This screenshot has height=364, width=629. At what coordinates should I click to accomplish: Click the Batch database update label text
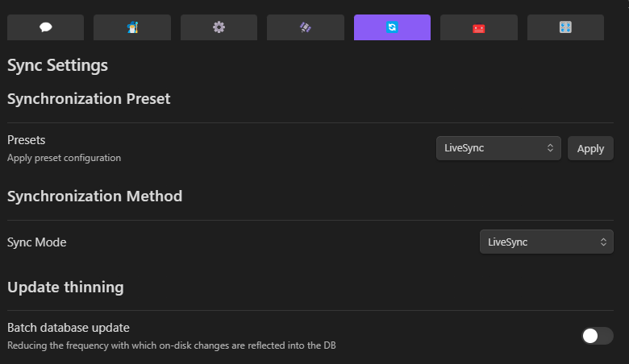tap(69, 328)
